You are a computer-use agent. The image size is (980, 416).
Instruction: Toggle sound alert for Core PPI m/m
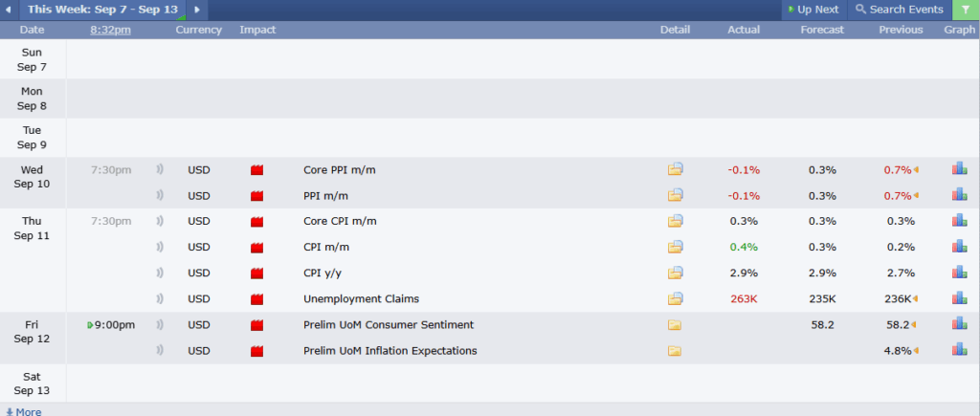tap(160, 169)
